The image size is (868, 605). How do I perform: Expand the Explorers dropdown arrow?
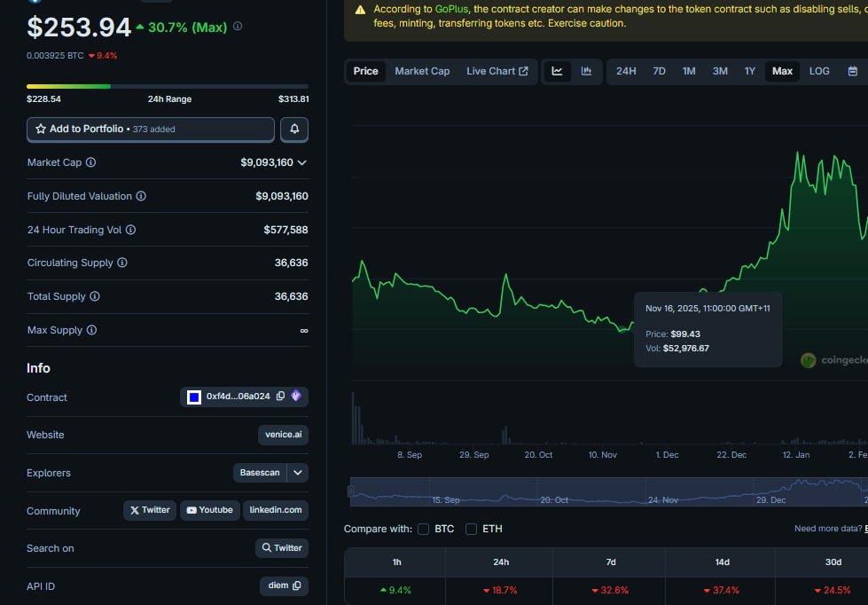pyautogui.click(x=298, y=473)
